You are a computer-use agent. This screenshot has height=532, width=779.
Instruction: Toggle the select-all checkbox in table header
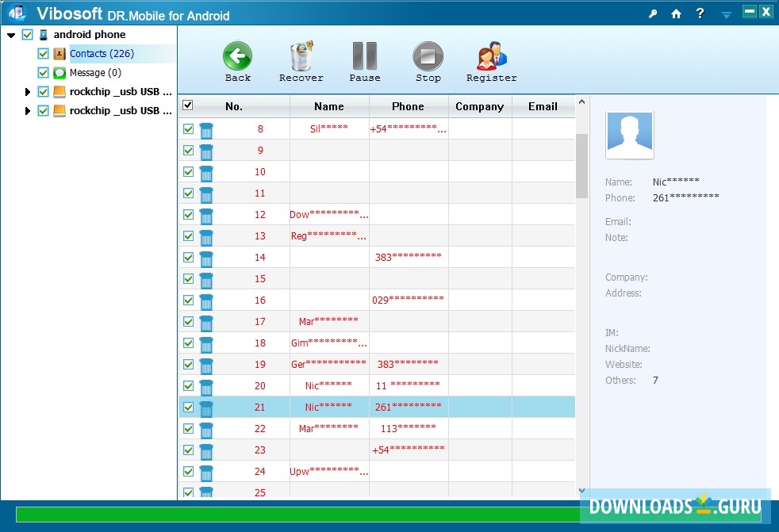point(188,105)
